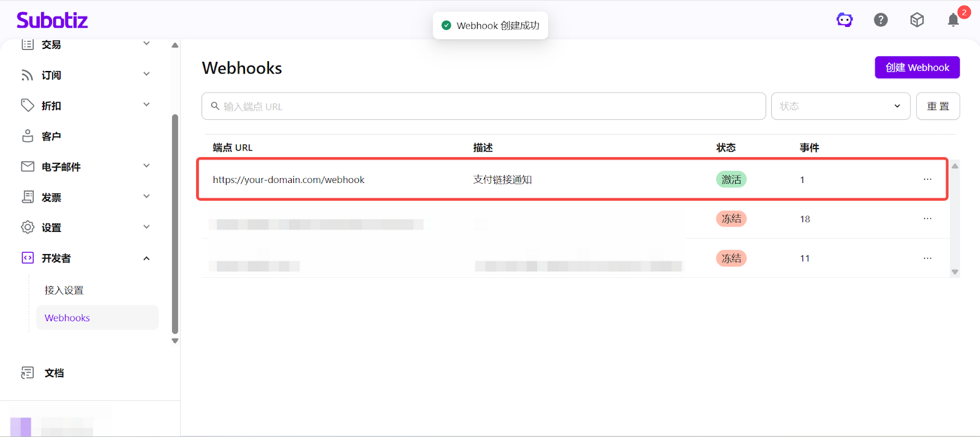Open more options for the 18-events row

pos(927,219)
